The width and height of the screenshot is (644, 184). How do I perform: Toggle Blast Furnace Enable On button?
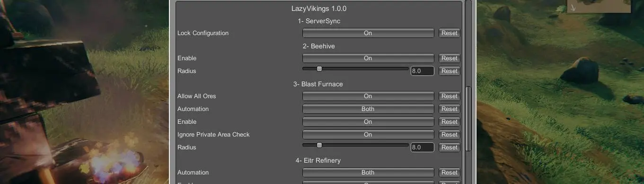(x=368, y=122)
